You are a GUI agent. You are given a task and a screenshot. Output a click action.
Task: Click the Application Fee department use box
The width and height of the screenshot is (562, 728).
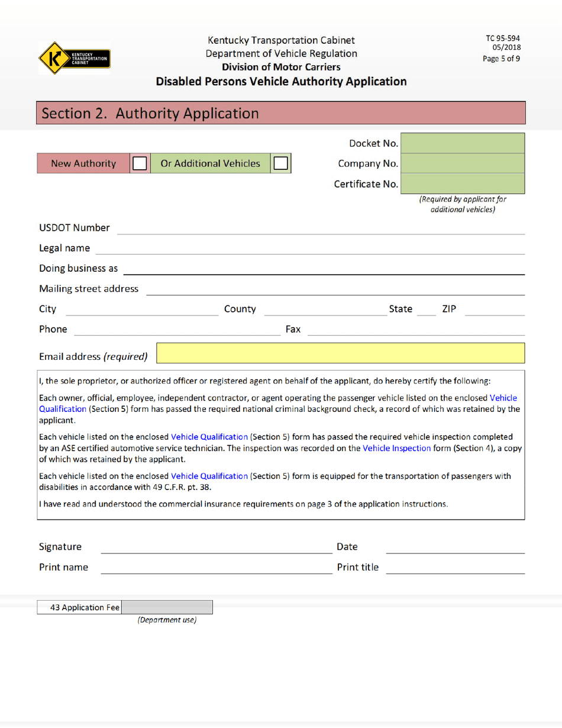[x=167, y=606]
